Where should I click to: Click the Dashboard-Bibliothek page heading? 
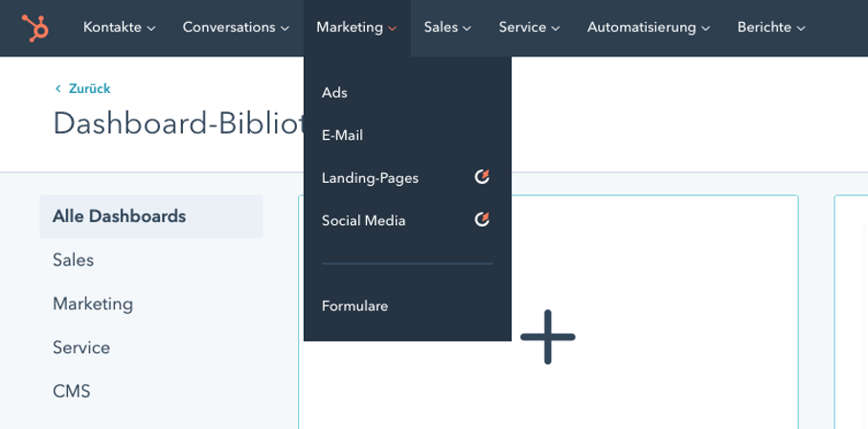tap(178, 124)
